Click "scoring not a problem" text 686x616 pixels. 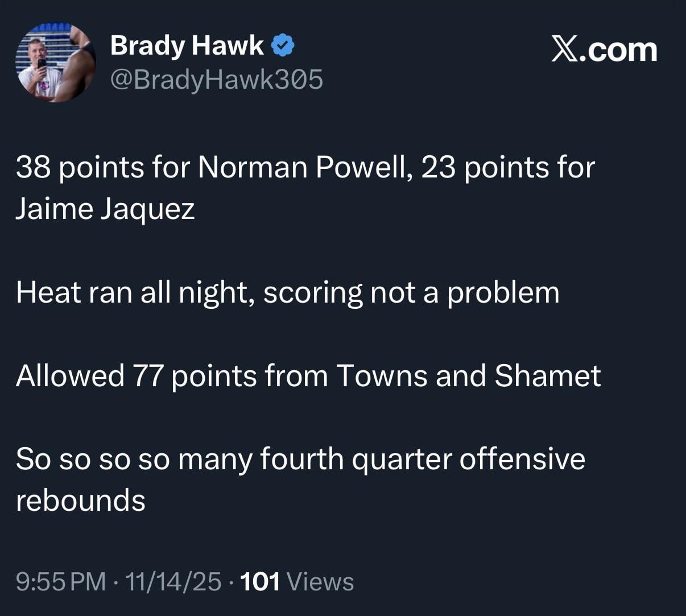click(x=411, y=293)
